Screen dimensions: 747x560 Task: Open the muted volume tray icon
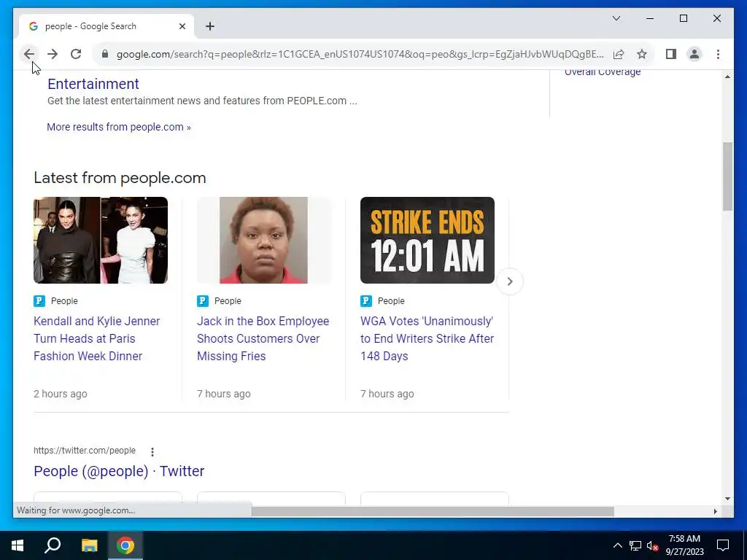(x=652, y=545)
